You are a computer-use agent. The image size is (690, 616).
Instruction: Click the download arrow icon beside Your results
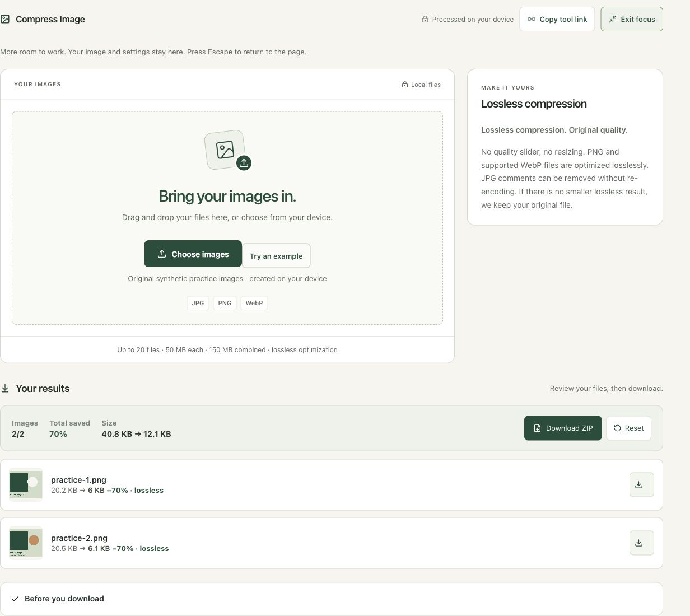tap(5, 388)
